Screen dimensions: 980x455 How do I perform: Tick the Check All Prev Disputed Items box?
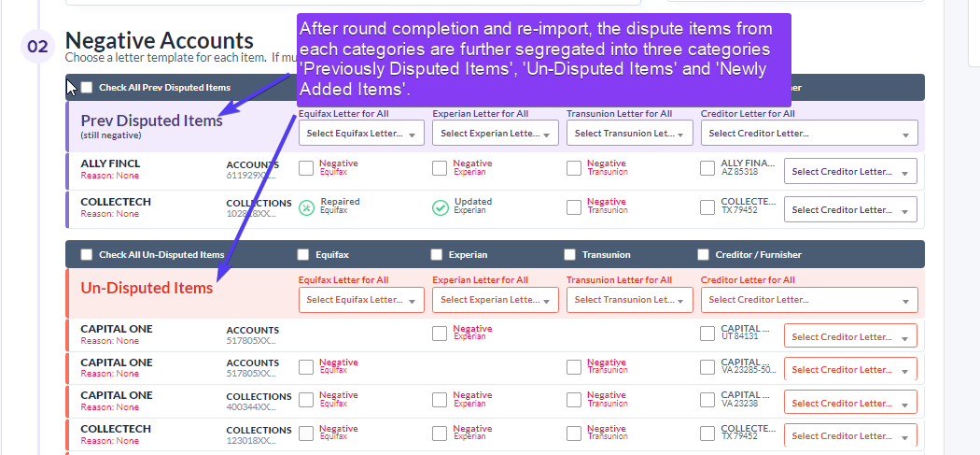(87, 88)
